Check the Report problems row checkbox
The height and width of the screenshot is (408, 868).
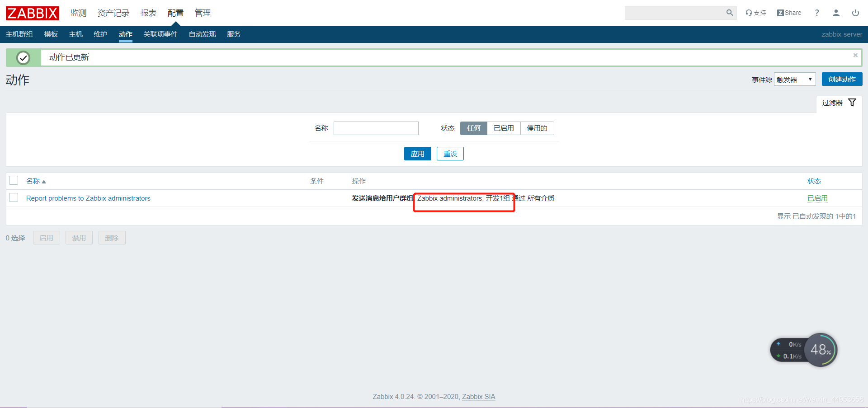[x=14, y=197]
